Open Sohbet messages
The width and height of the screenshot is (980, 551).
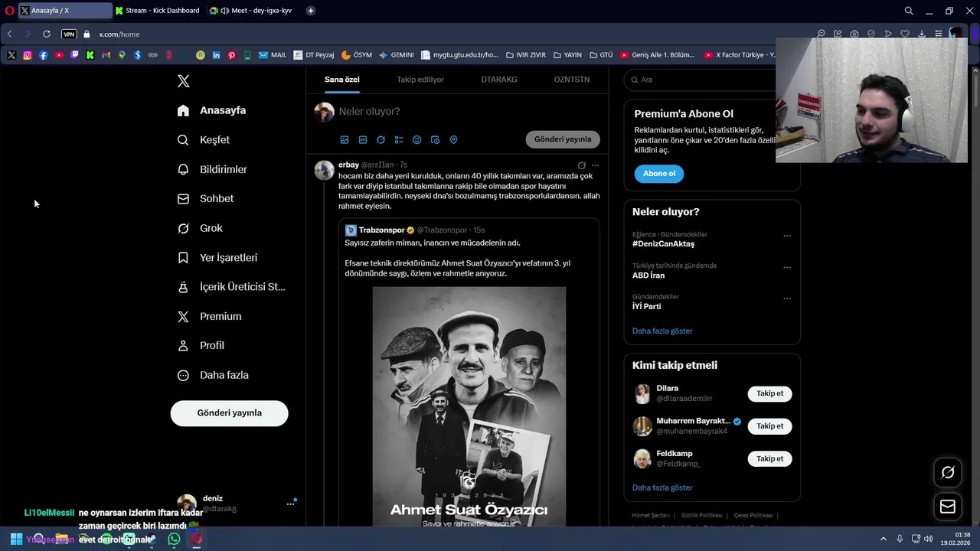point(205,198)
